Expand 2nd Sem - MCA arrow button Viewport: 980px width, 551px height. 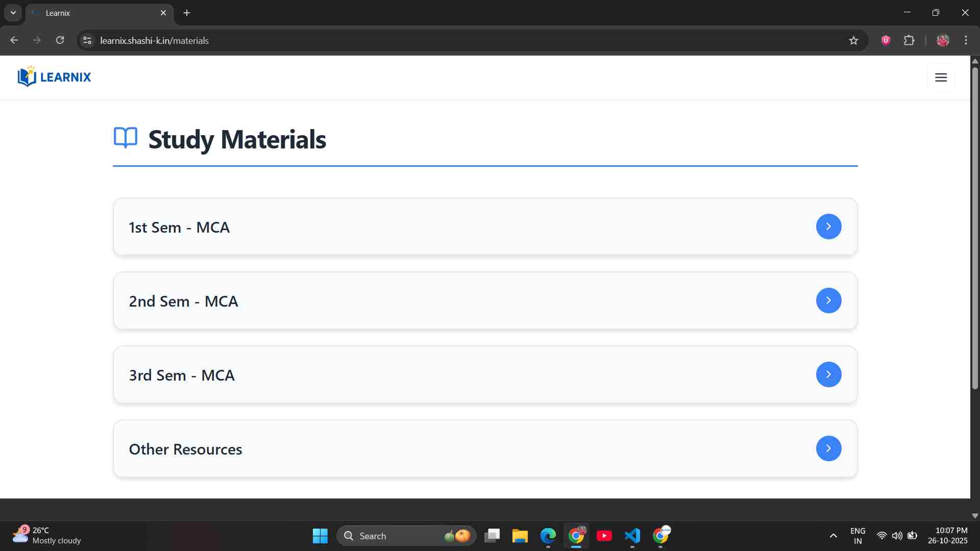point(828,300)
